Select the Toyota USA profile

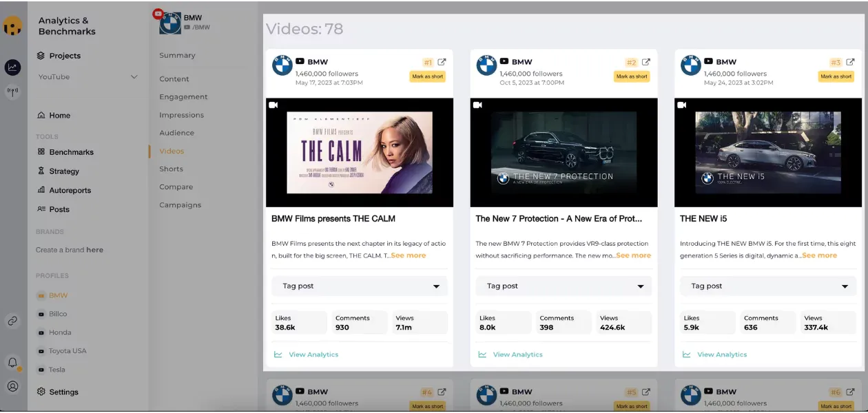68,351
